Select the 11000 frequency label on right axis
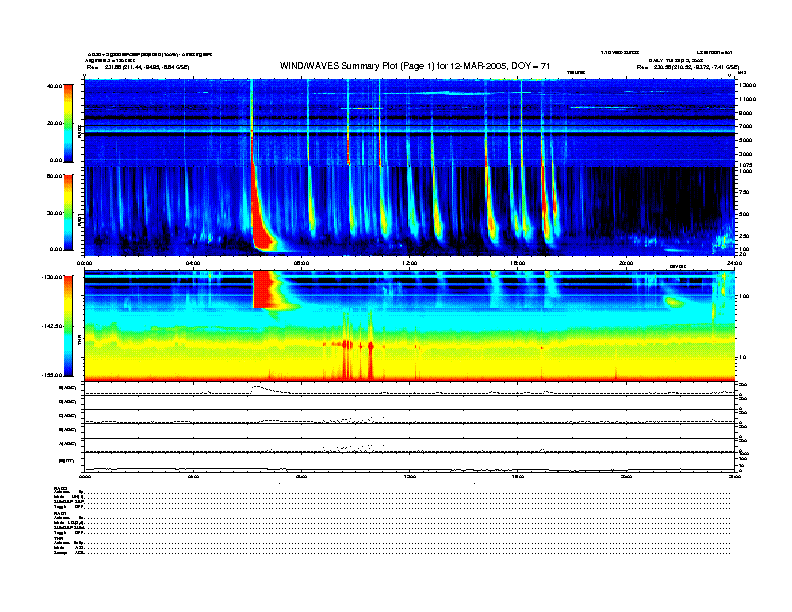The height and width of the screenshot is (612, 792). (x=747, y=99)
